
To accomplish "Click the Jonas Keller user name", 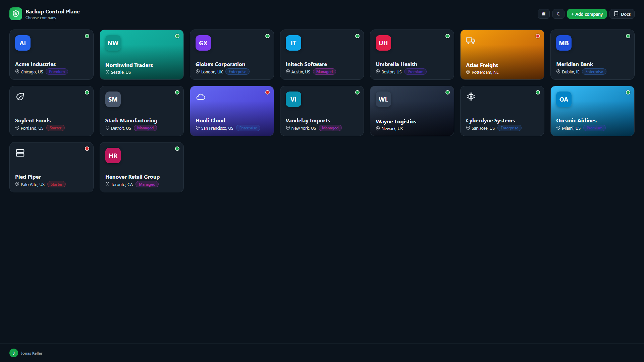I will coord(32,353).
